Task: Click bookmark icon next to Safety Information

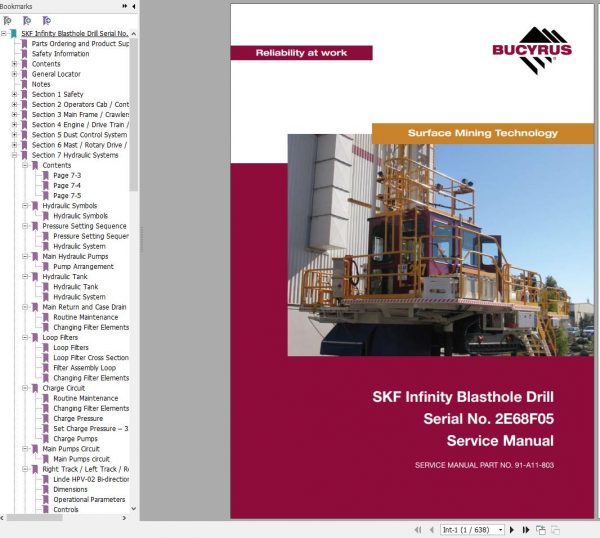Action: (24, 54)
